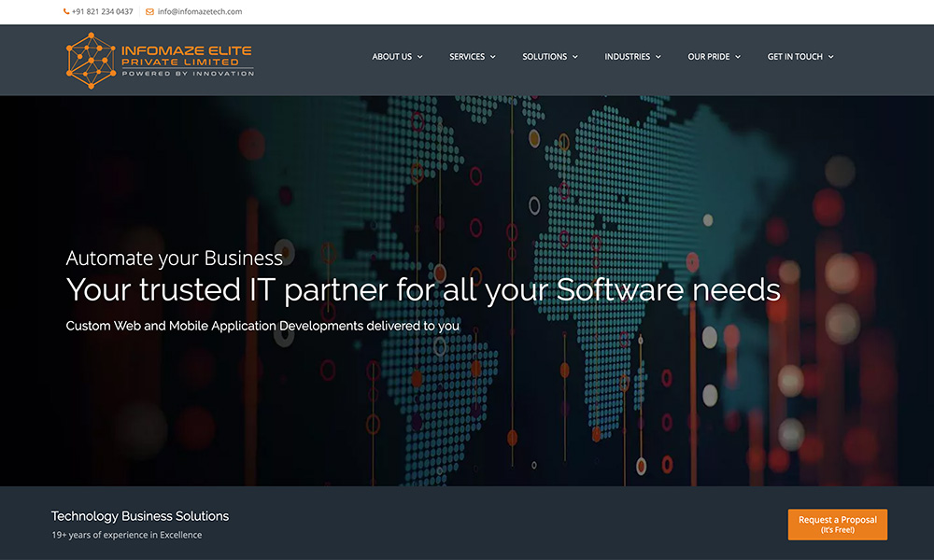The height and width of the screenshot is (560, 934).
Task: Click the 'Your trusted IT partner' headline
Action: point(423,290)
